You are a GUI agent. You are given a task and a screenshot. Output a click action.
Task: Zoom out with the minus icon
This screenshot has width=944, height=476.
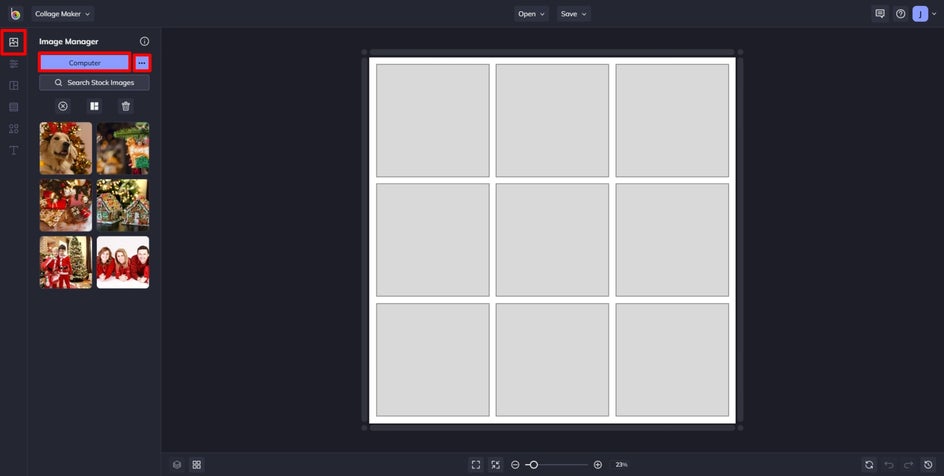coord(515,465)
